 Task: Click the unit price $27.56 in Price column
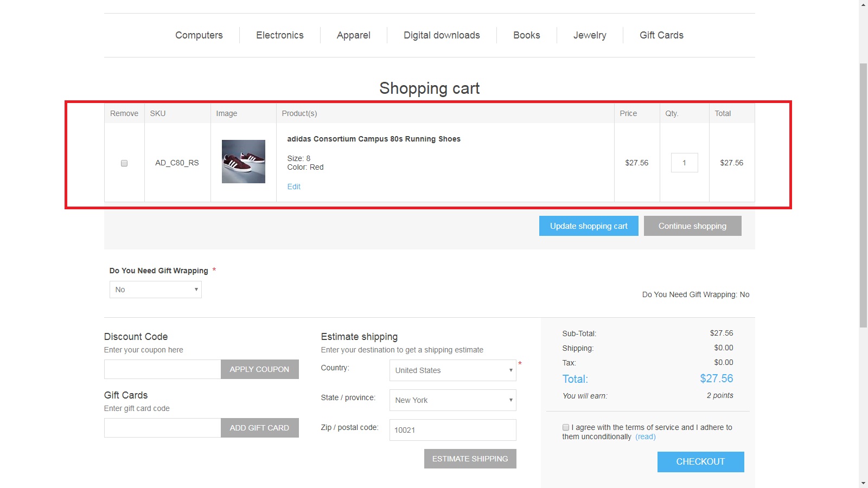[x=636, y=163]
